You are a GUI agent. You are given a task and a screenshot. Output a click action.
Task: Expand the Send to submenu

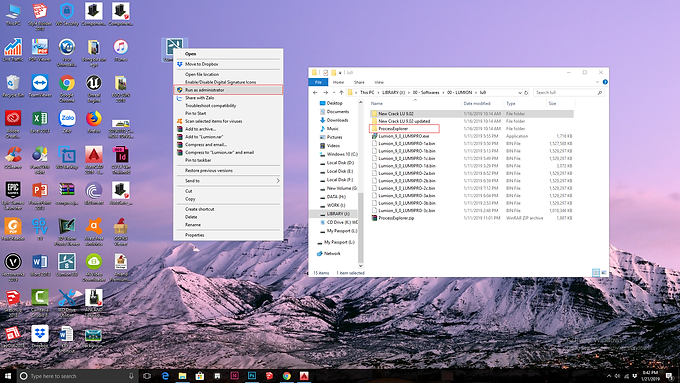tap(228, 181)
